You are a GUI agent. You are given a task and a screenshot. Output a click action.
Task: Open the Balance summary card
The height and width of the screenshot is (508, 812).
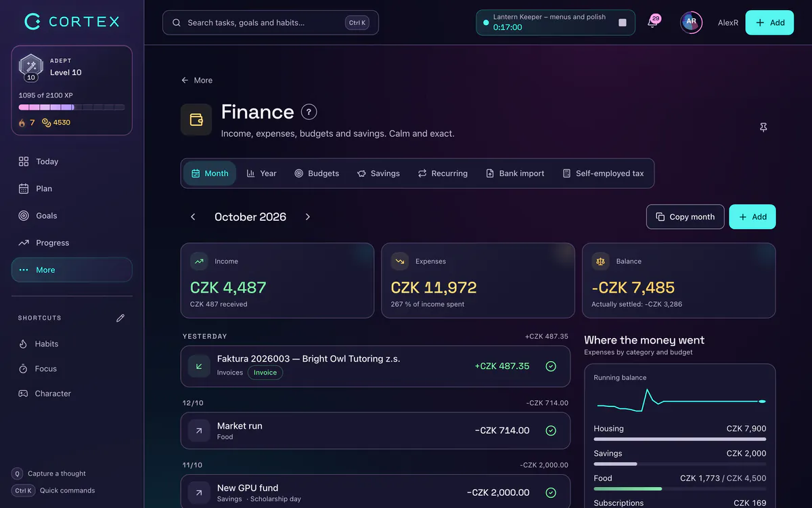pos(679,280)
